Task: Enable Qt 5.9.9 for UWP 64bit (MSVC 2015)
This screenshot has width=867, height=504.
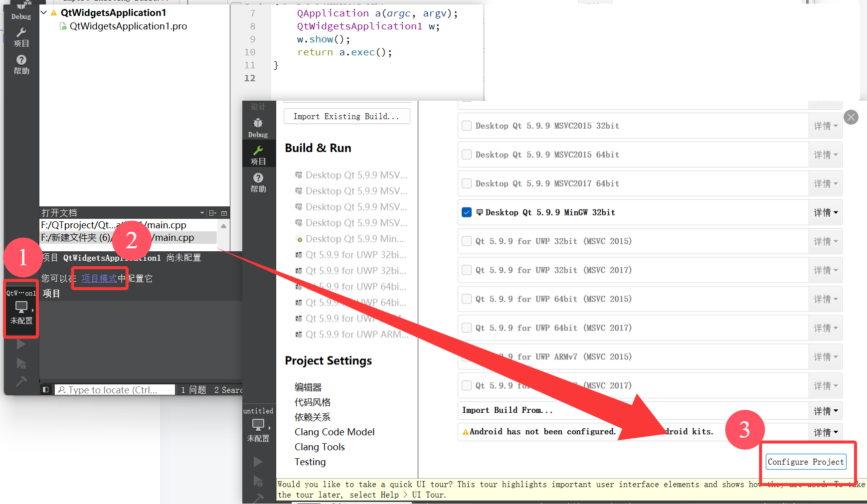Action: tap(467, 299)
